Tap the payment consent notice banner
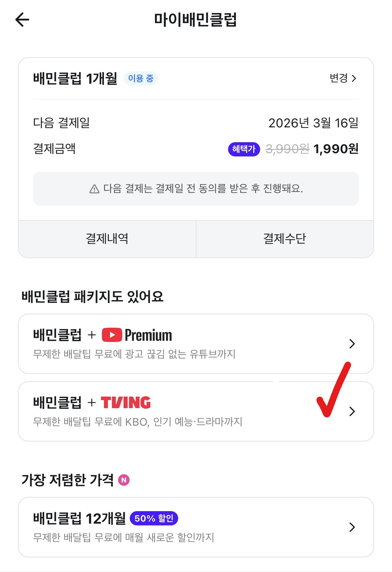The image size is (392, 572). (196, 189)
